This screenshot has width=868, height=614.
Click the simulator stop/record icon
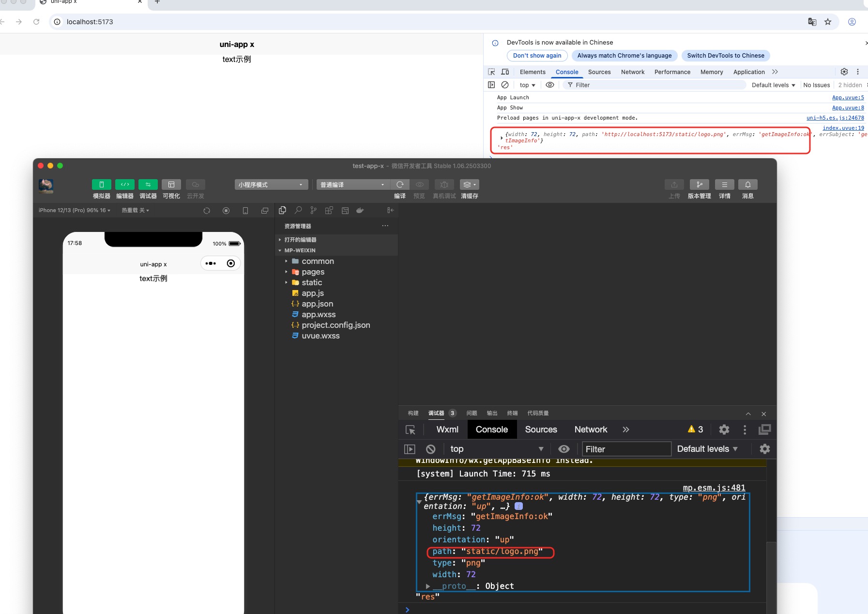point(226,211)
